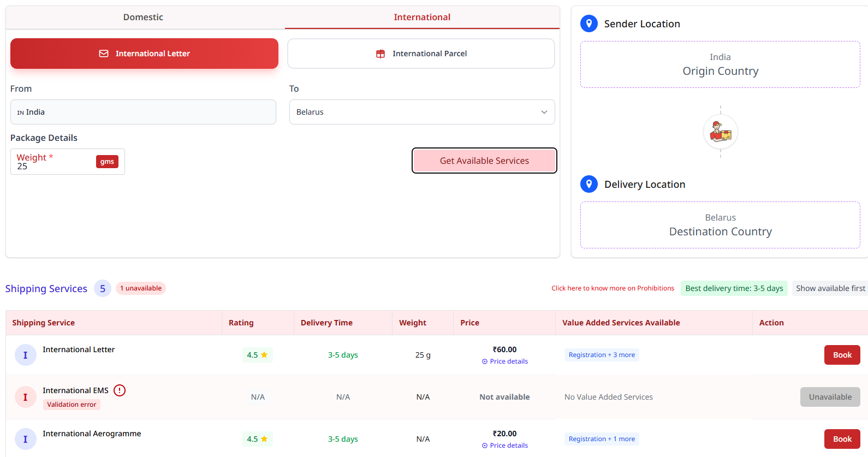Open Price details for International Letter
Image resolution: width=868 pixels, height=457 pixels.
(505, 361)
